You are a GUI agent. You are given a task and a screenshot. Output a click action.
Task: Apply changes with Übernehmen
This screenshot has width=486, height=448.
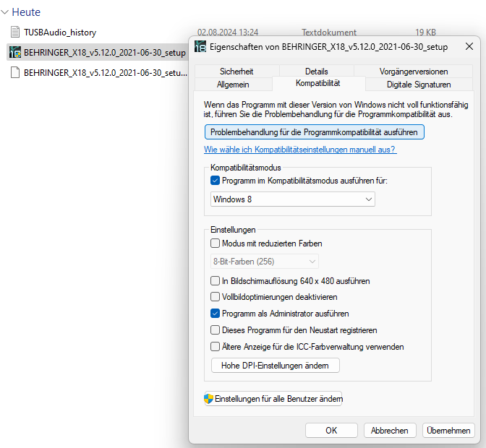coord(448,431)
